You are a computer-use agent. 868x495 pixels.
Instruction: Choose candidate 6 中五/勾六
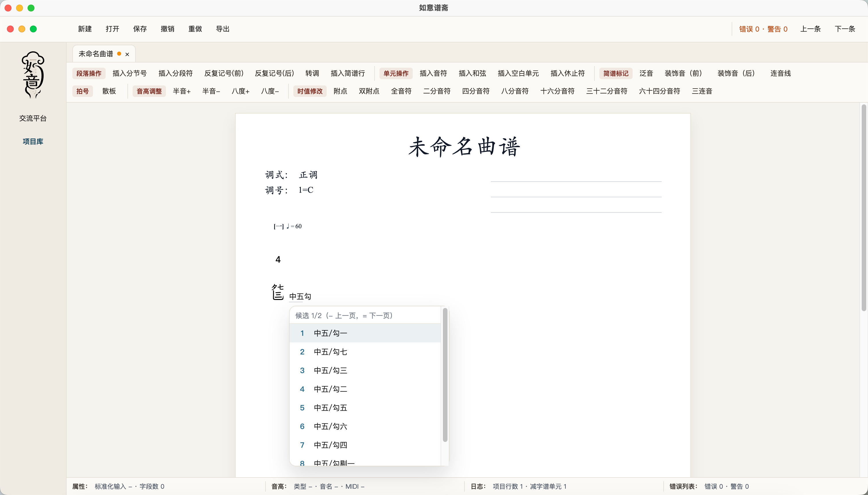tap(365, 426)
